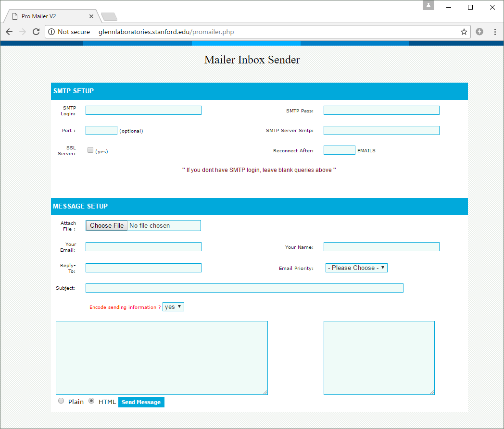
Task: Minimize the browser window
Action: coord(449,7)
